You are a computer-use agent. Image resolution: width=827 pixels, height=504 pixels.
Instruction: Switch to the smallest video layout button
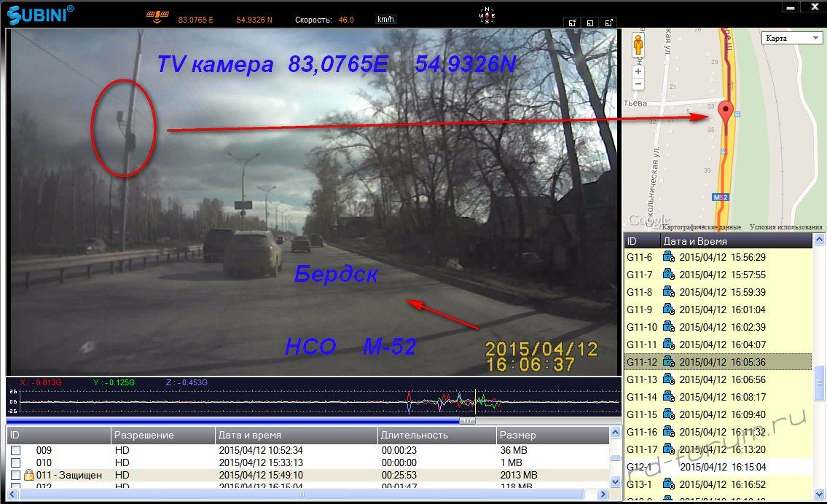(573, 22)
